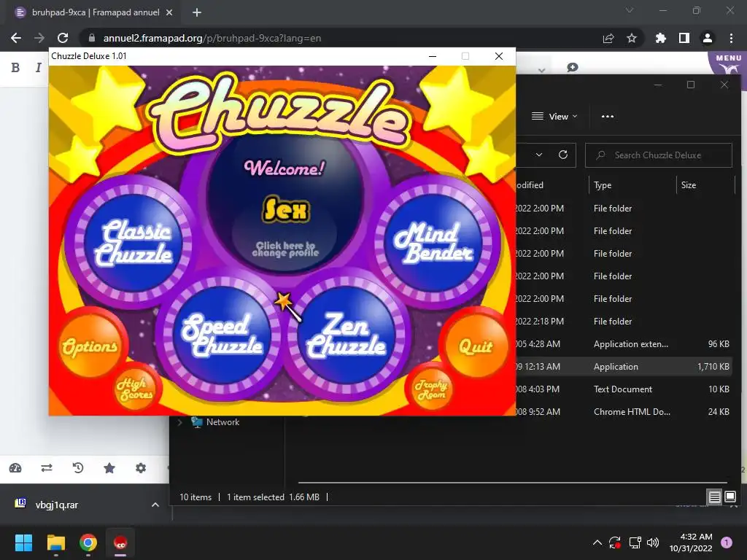
Task: Select Network in Explorer navigation pane
Action: click(x=222, y=422)
